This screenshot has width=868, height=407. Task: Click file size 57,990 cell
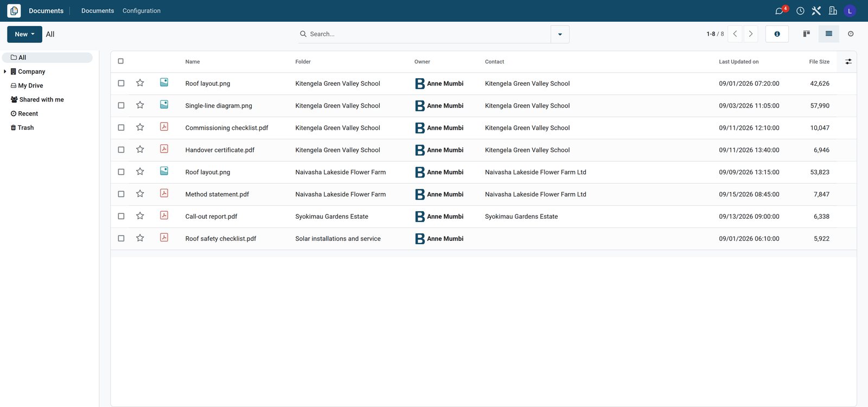820,106
